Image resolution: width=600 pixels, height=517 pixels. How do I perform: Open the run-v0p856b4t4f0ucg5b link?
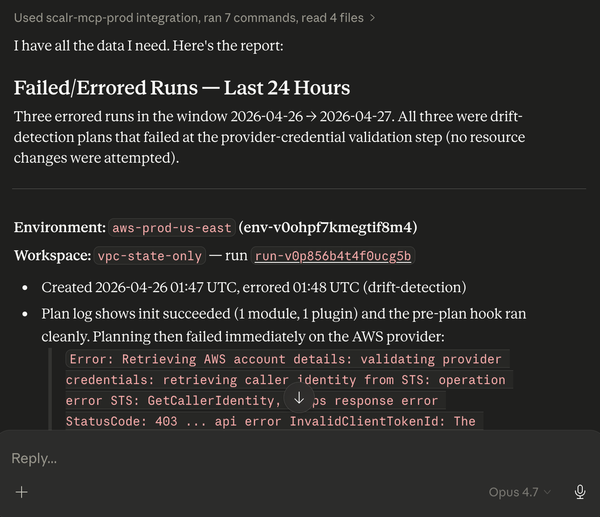tap(333, 256)
